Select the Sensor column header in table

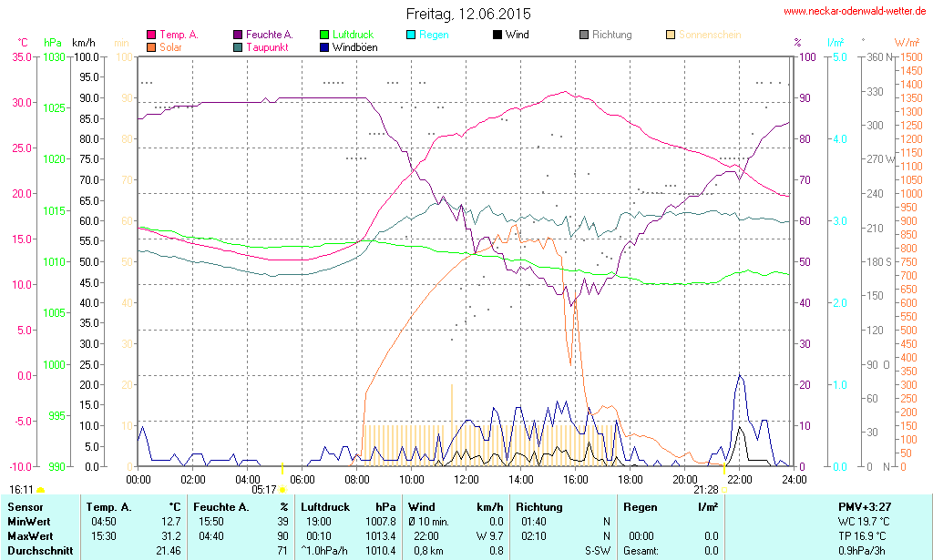point(25,506)
